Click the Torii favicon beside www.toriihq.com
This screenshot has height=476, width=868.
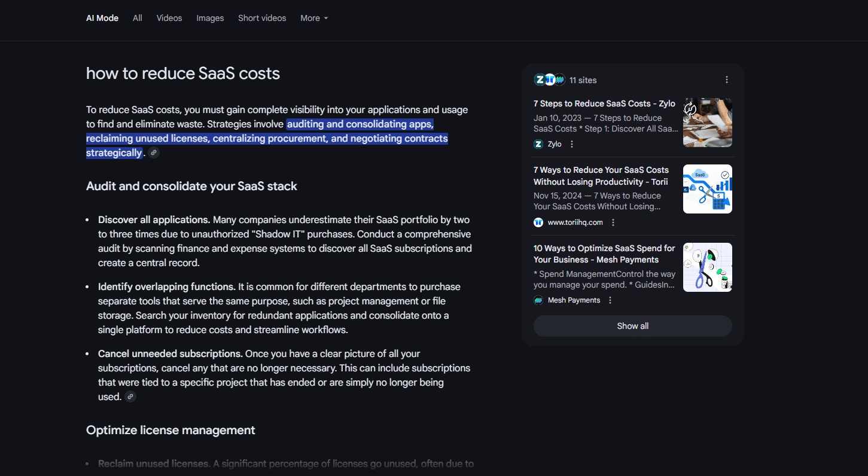(x=538, y=222)
